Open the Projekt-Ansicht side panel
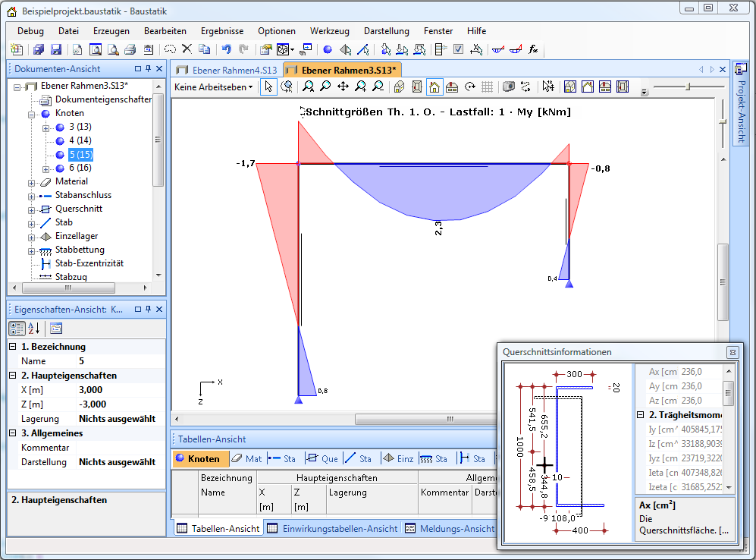The height and width of the screenshot is (560, 756). click(x=740, y=103)
